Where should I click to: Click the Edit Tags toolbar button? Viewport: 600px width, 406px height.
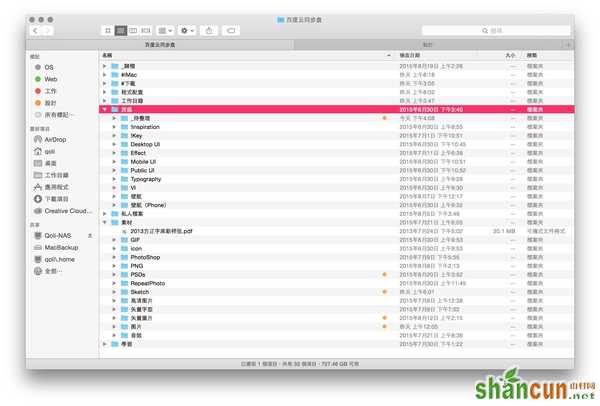tap(231, 31)
